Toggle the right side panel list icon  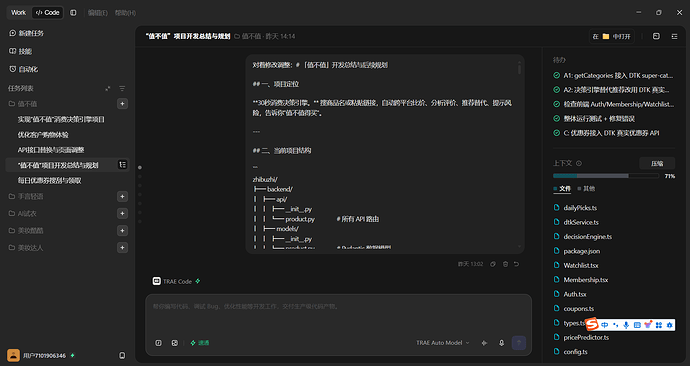674,36
